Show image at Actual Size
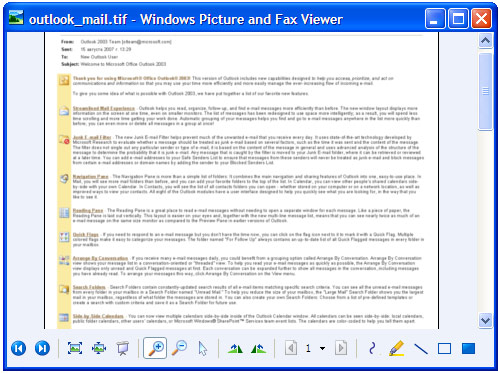This screenshot has height=373, width=500. tap(99, 348)
